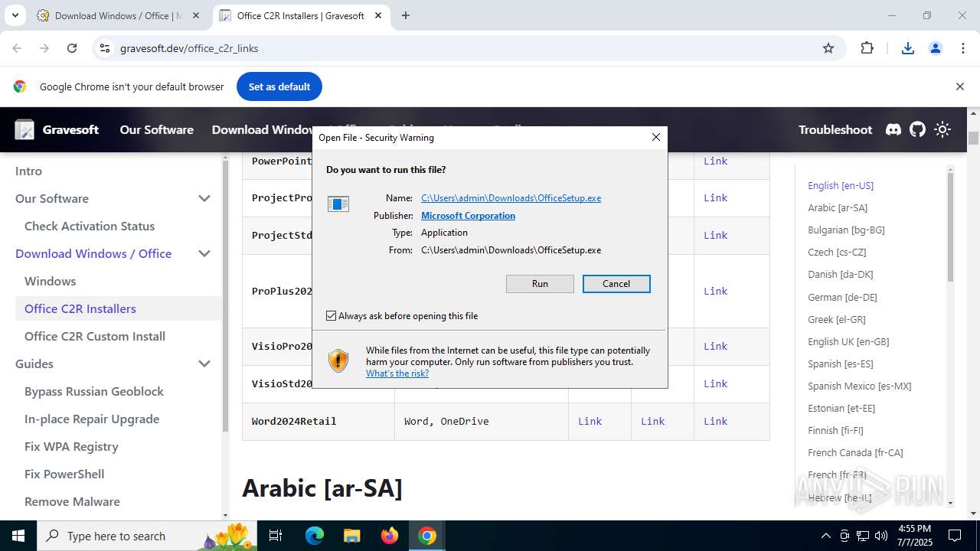Image resolution: width=980 pixels, height=551 pixels.
Task: Open Link in the ProPlus2024 row
Action: [x=716, y=291]
